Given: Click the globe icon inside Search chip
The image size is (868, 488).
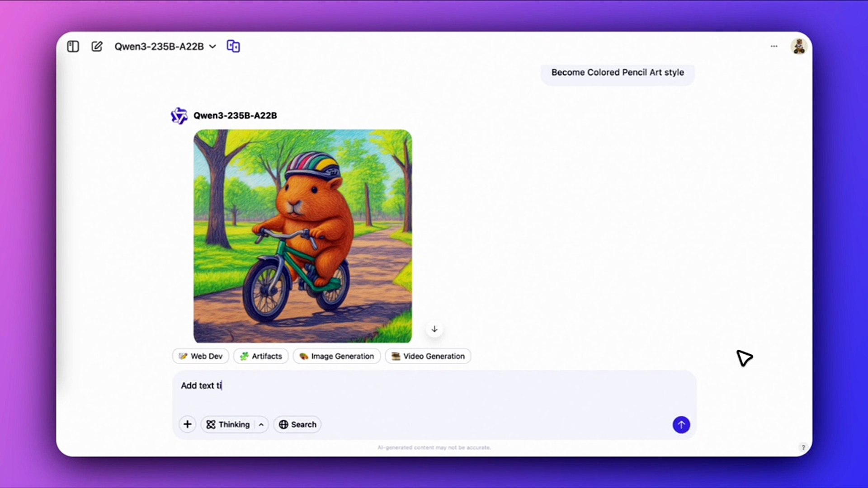Looking at the screenshot, I should (x=283, y=424).
